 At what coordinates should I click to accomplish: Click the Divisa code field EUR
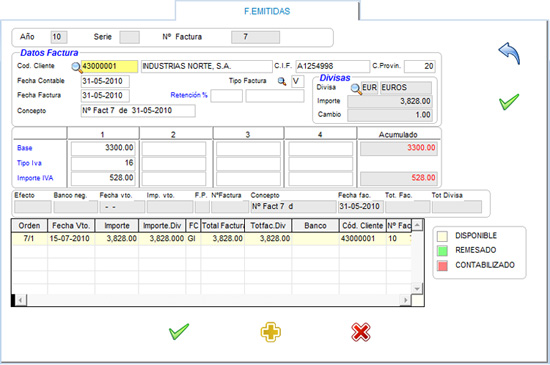tap(370, 88)
